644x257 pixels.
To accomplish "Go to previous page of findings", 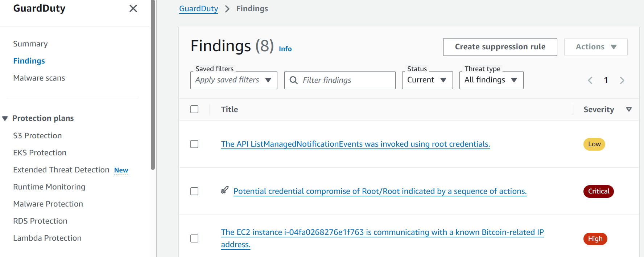I will click(590, 80).
